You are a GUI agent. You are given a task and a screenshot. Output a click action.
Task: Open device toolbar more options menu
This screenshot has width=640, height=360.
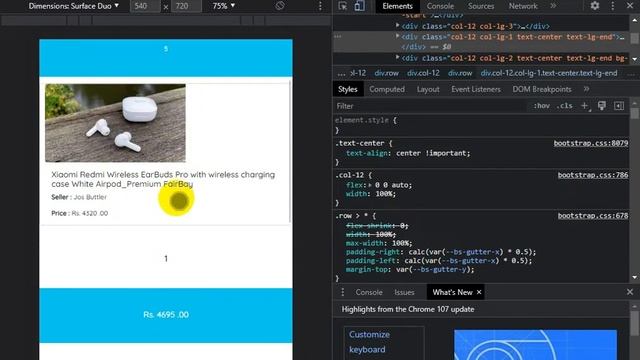(320, 6)
